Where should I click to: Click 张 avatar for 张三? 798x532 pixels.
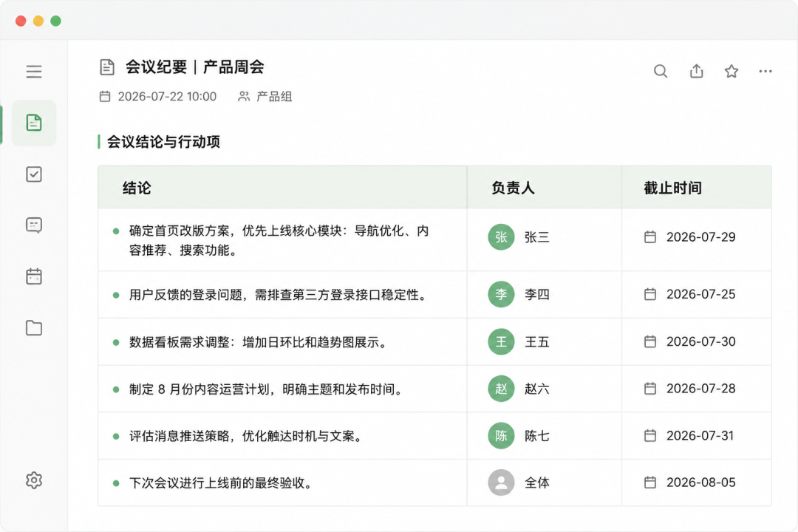[501, 236]
